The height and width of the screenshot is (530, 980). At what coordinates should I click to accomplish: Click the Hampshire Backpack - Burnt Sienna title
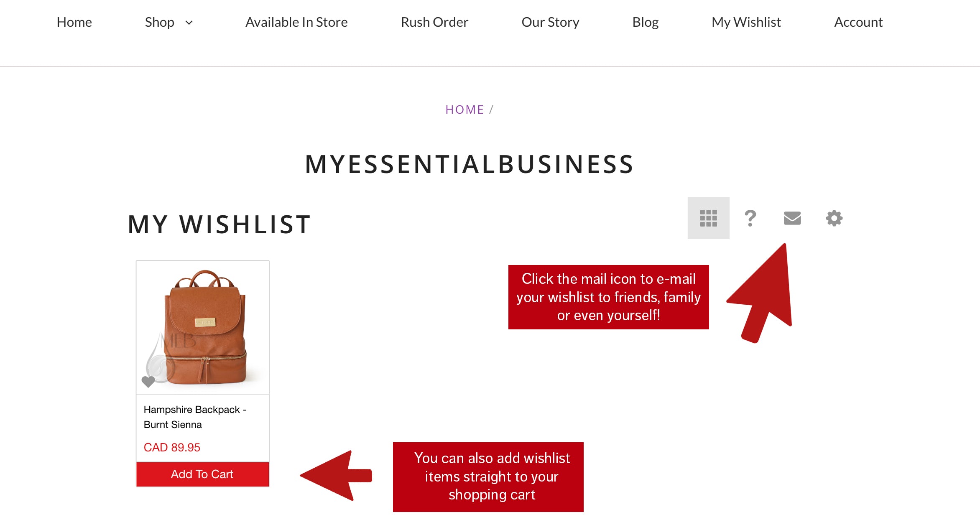coord(195,417)
